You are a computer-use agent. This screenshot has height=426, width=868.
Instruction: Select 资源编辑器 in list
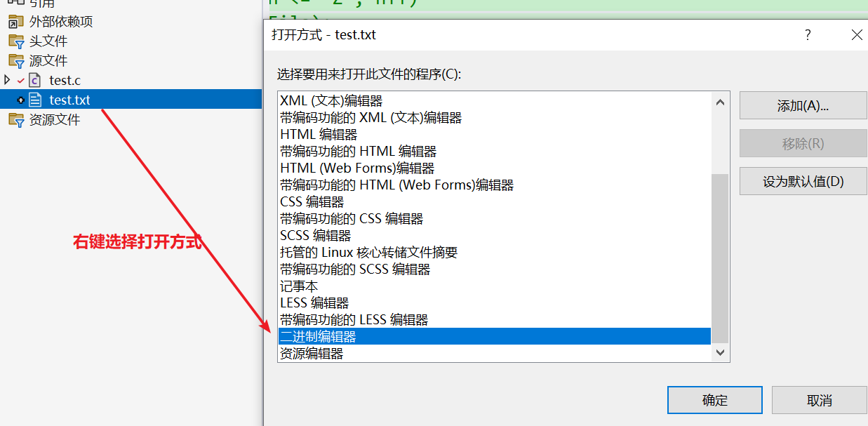pos(495,353)
